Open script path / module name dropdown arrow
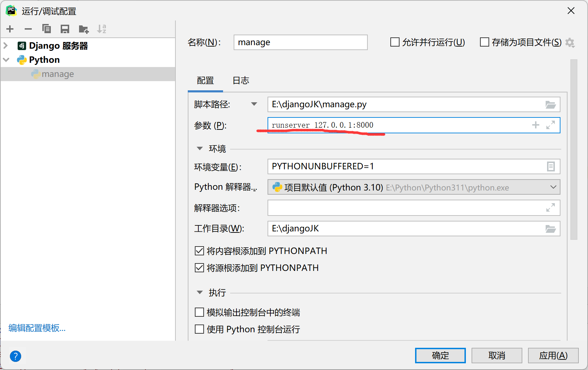588x370 pixels. coord(254,104)
